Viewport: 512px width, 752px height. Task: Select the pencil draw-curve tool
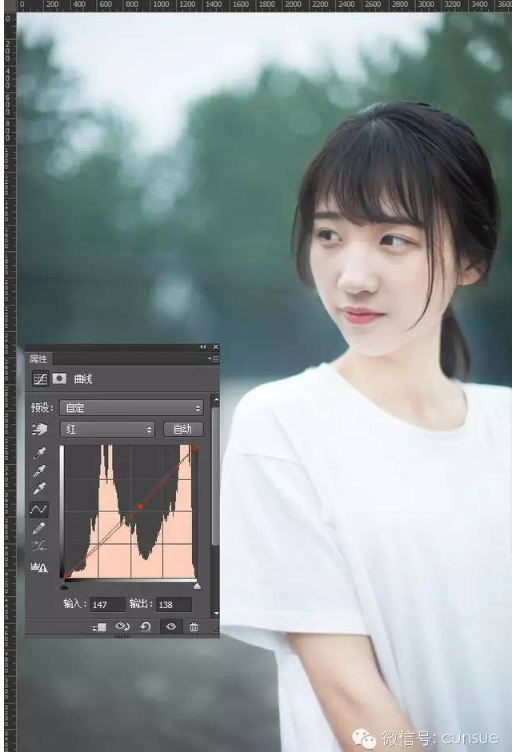[x=39, y=528]
